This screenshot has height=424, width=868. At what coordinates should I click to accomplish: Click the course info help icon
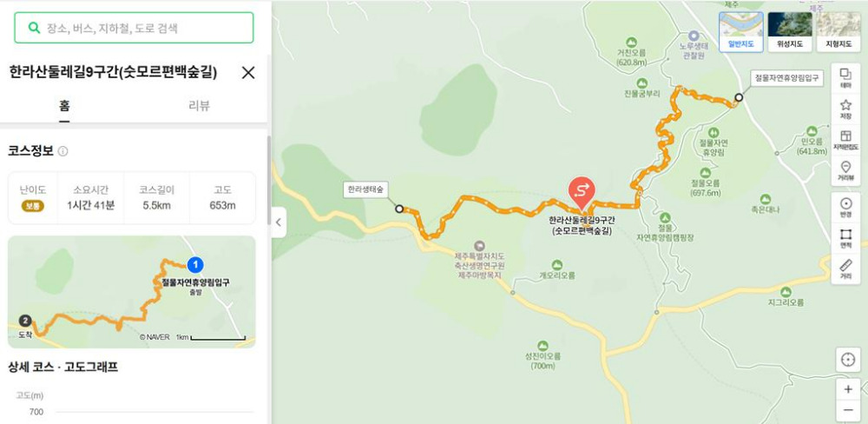pyautogui.click(x=63, y=151)
